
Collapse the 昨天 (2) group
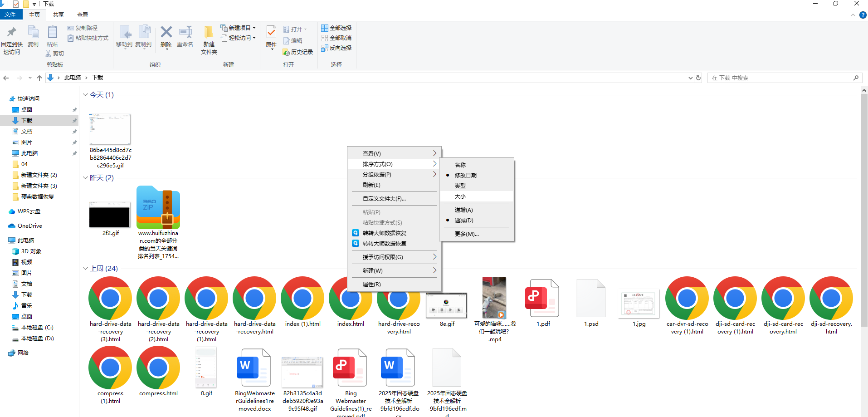click(x=85, y=178)
